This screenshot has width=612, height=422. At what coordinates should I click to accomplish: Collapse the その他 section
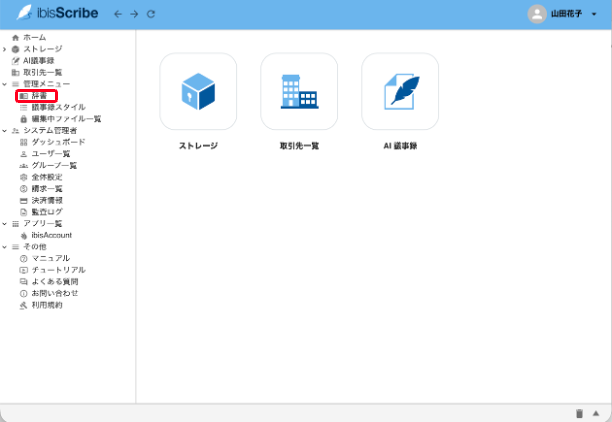[x=5, y=247]
